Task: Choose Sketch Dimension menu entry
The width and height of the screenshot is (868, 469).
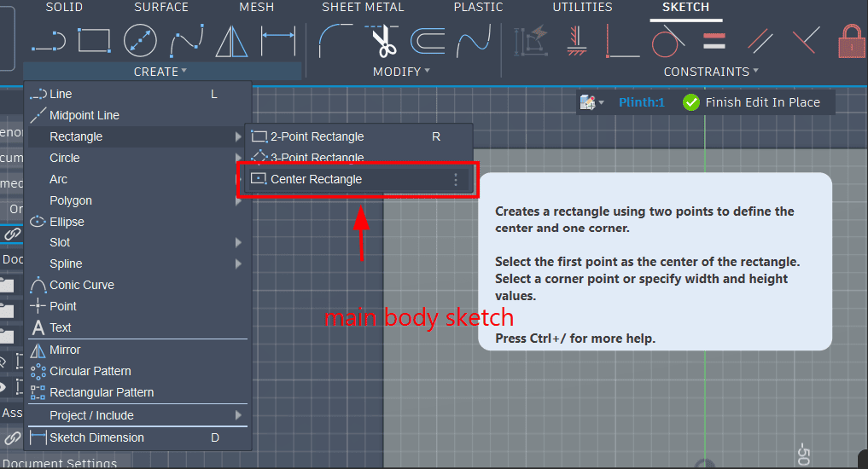Action: pos(138,437)
